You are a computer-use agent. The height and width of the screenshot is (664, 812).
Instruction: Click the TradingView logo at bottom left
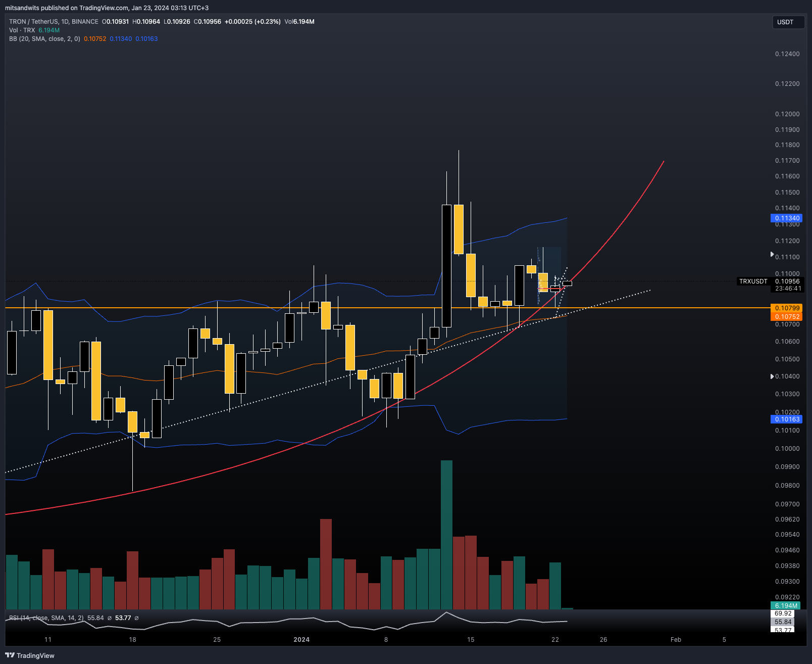(29, 655)
